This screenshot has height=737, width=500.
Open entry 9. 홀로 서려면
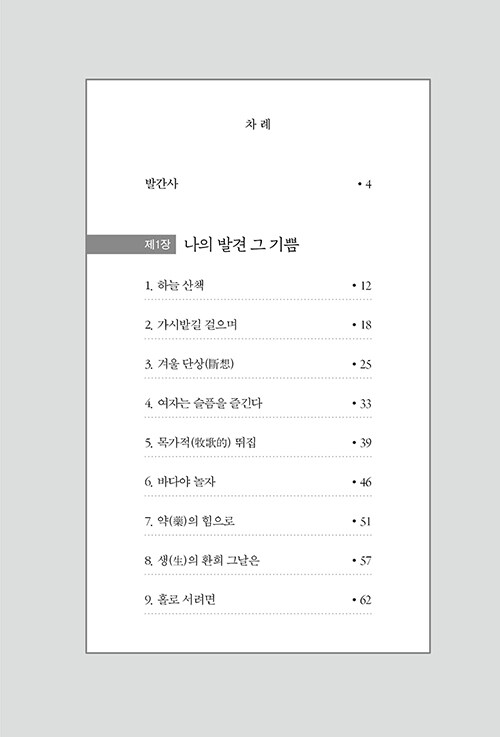pos(180,599)
